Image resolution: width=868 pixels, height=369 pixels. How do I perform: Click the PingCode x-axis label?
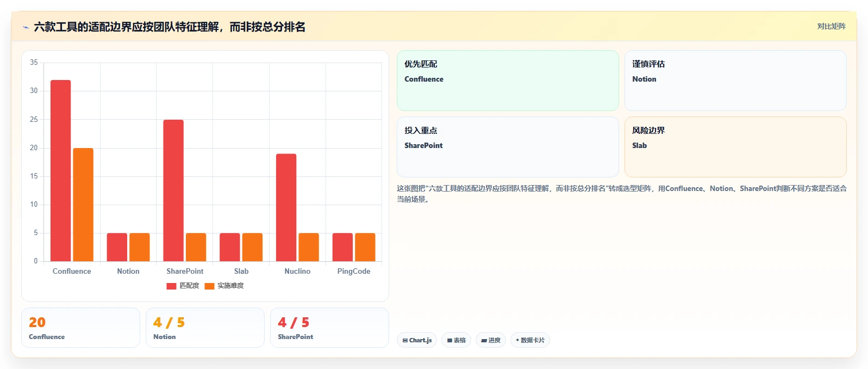pos(354,271)
